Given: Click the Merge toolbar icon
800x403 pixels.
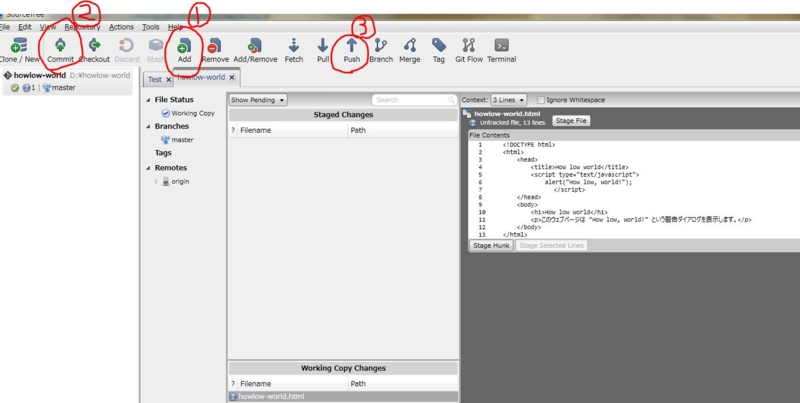Looking at the screenshot, I should pyautogui.click(x=410, y=45).
